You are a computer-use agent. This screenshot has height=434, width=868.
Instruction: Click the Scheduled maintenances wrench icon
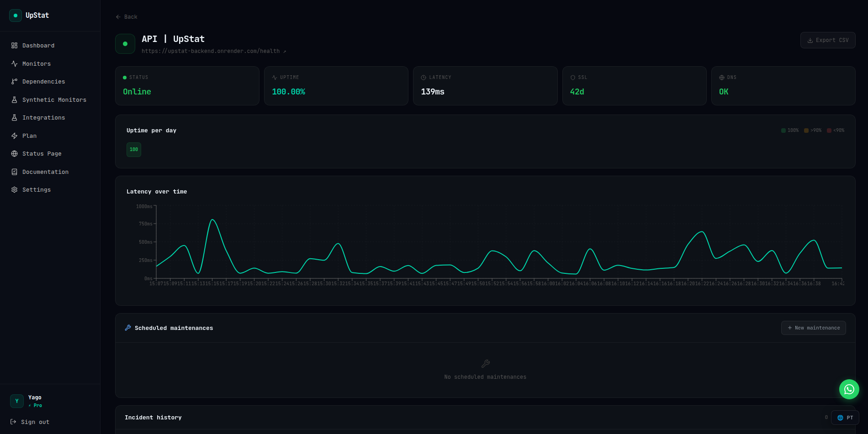tap(128, 328)
